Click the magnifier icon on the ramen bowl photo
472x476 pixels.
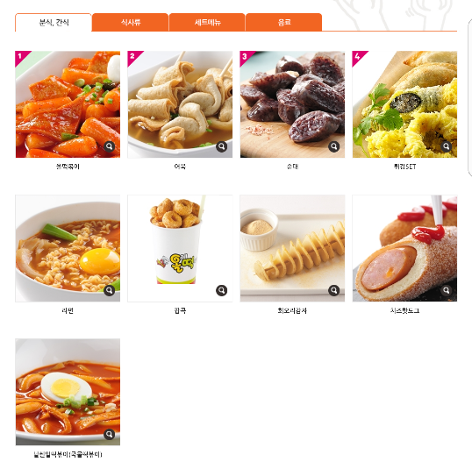(110, 290)
